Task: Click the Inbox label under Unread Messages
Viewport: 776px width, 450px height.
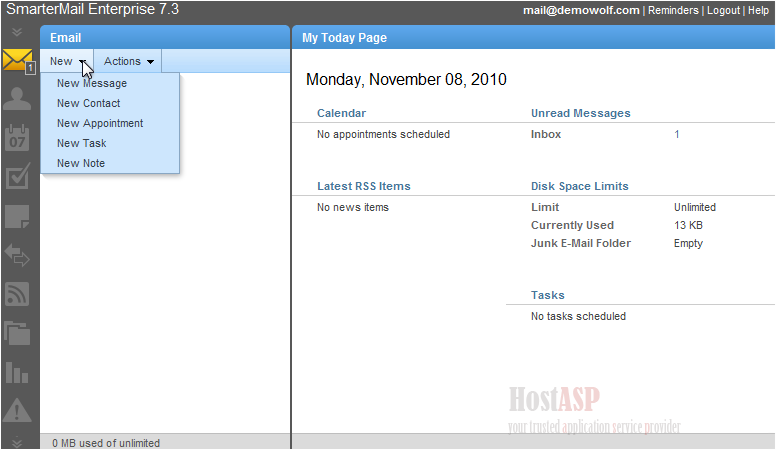Action: 546,134
